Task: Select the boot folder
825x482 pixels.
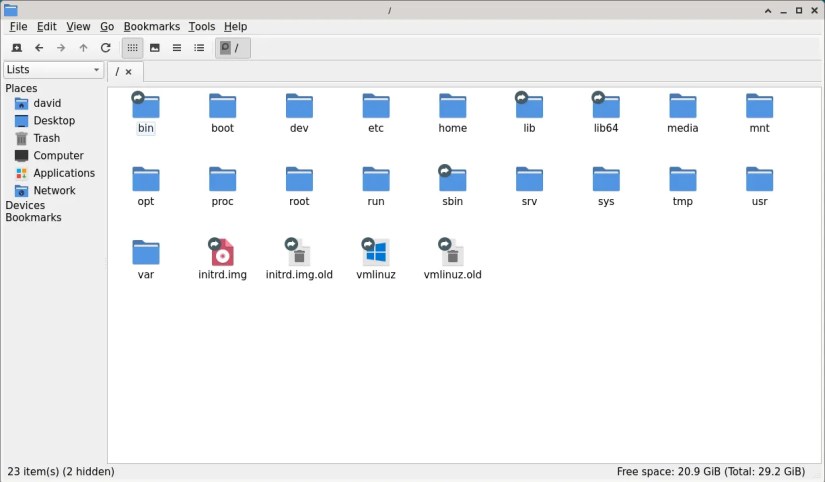Action: [x=223, y=113]
